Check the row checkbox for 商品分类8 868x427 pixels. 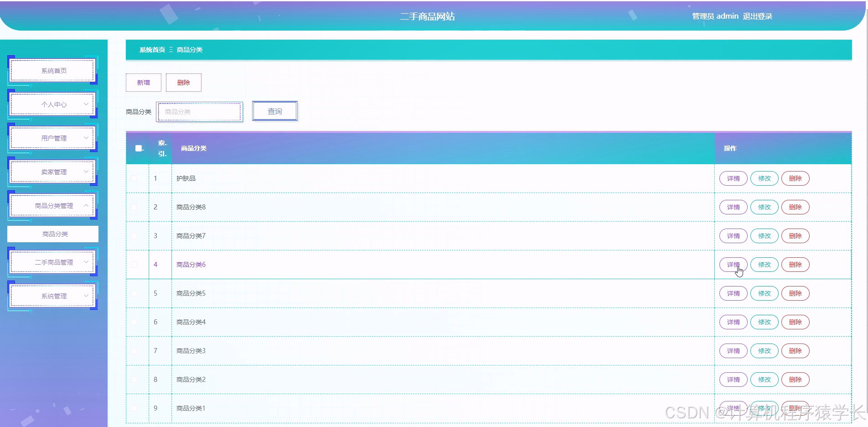pos(134,207)
